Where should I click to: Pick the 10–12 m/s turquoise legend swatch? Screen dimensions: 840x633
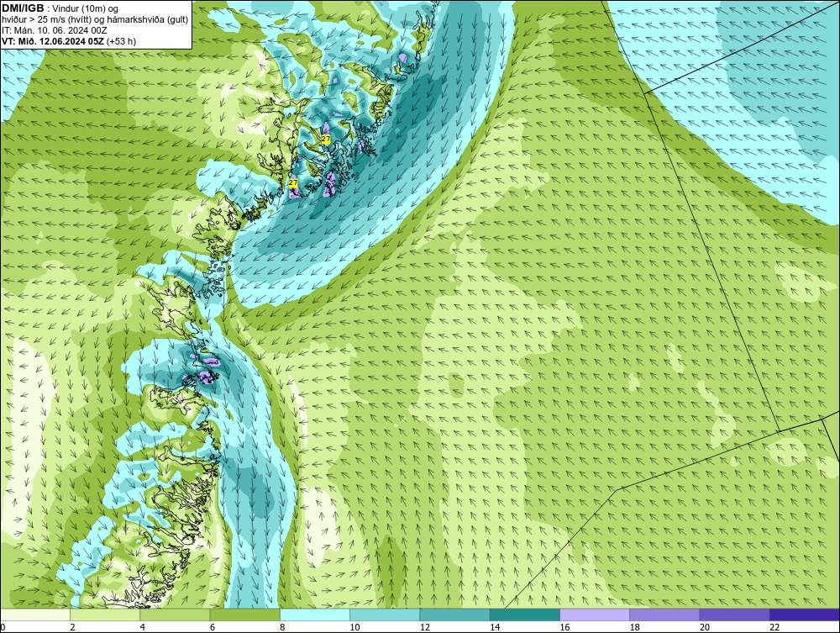385,615
